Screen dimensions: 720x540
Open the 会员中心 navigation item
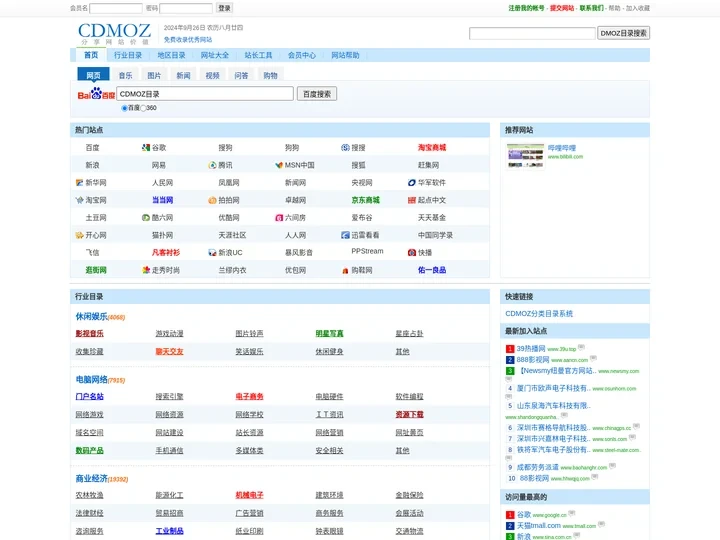pos(302,55)
